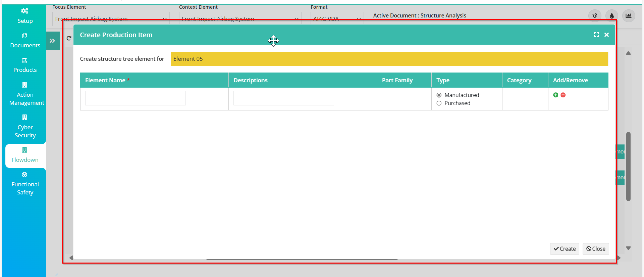Click the Setup gears icon

click(25, 11)
